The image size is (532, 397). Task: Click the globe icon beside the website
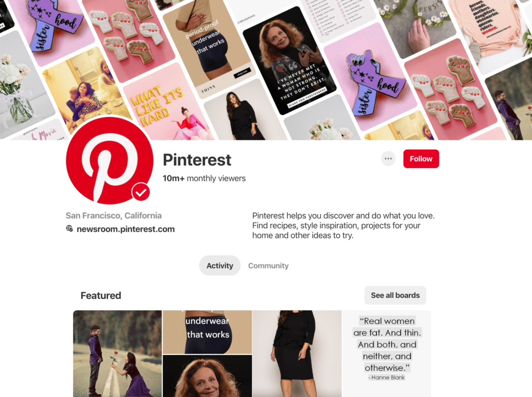tap(70, 229)
